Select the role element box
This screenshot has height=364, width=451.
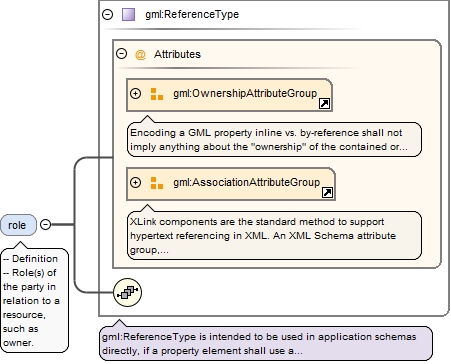point(18,225)
